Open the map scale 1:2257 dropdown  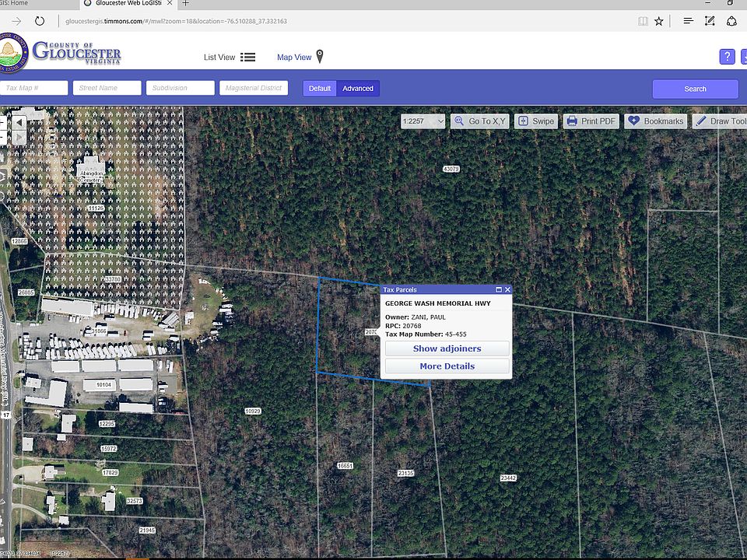(423, 121)
